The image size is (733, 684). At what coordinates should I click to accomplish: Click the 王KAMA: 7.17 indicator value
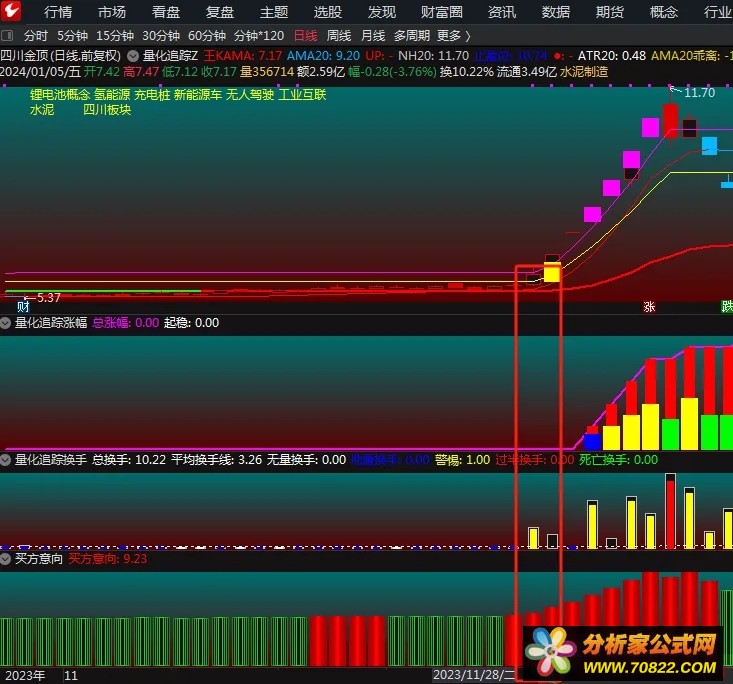243,56
